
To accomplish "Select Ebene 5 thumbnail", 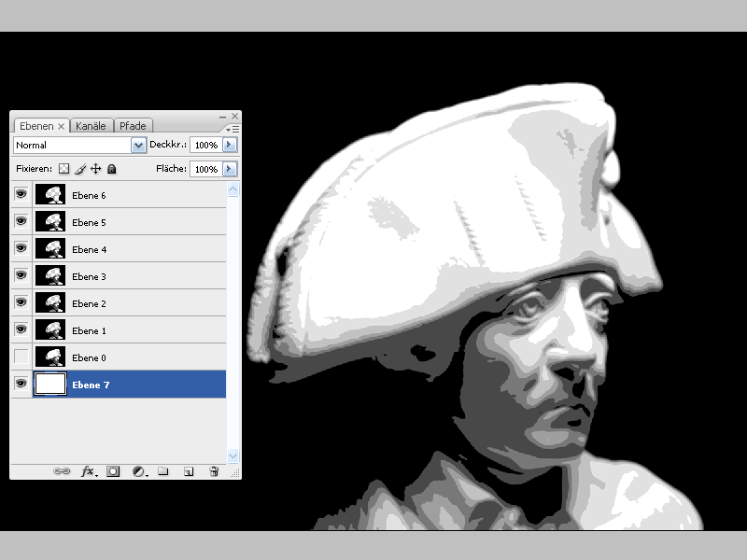I will click(50, 221).
